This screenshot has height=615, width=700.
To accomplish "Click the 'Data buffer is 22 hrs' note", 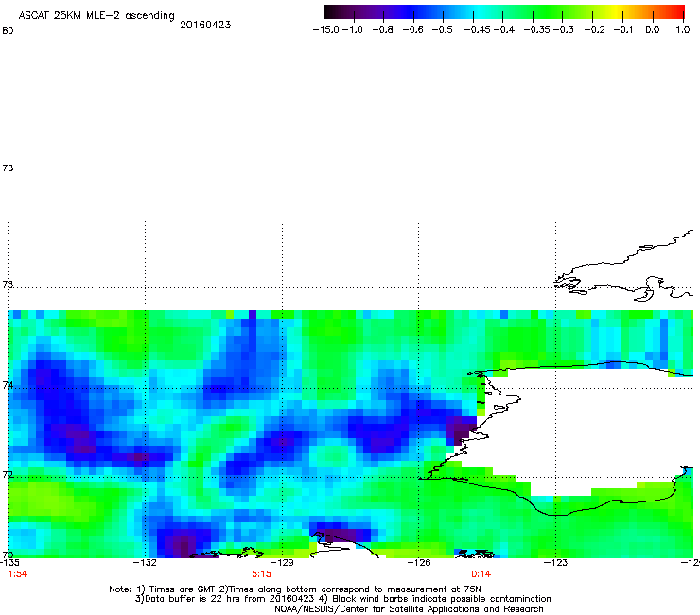I will (342, 599).
